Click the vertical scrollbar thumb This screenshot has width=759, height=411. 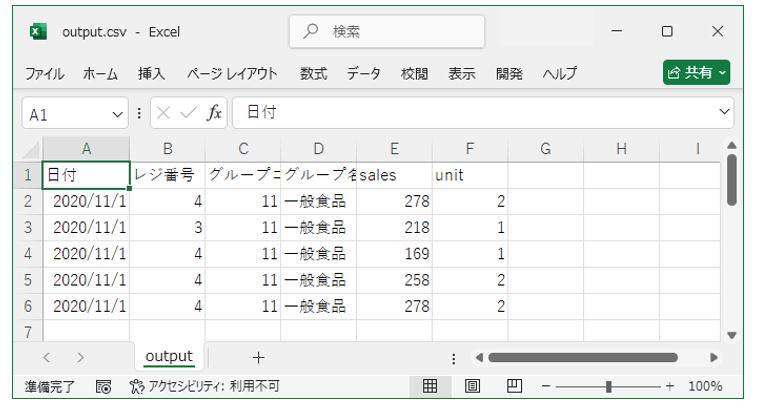tap(732, 179)
